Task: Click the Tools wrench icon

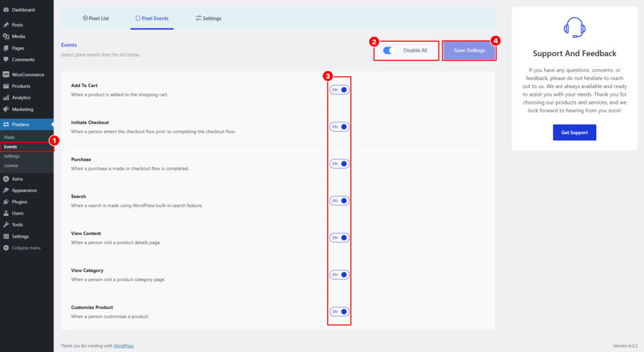Action: tap(6, 225)
